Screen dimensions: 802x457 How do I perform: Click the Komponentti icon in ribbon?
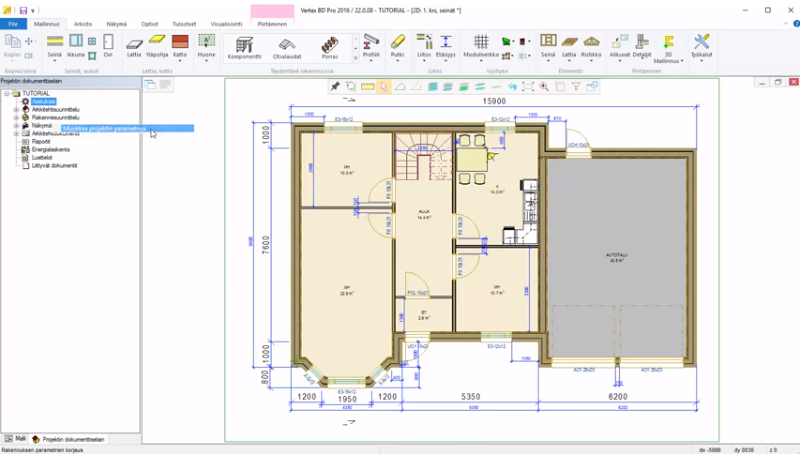click(244, 46)
